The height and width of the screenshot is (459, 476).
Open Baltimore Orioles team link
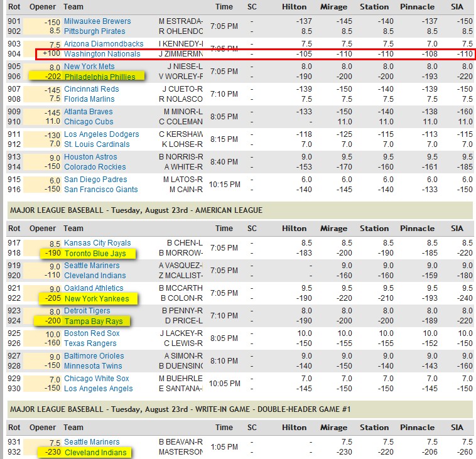[x=94, y=356]
